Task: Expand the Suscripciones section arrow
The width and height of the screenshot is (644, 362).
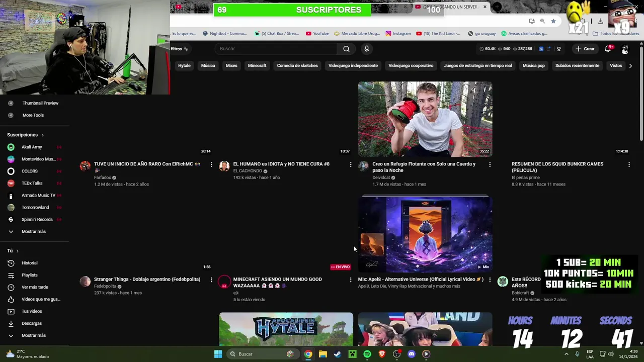Action: pyautogui.click(x=43, y=135)
